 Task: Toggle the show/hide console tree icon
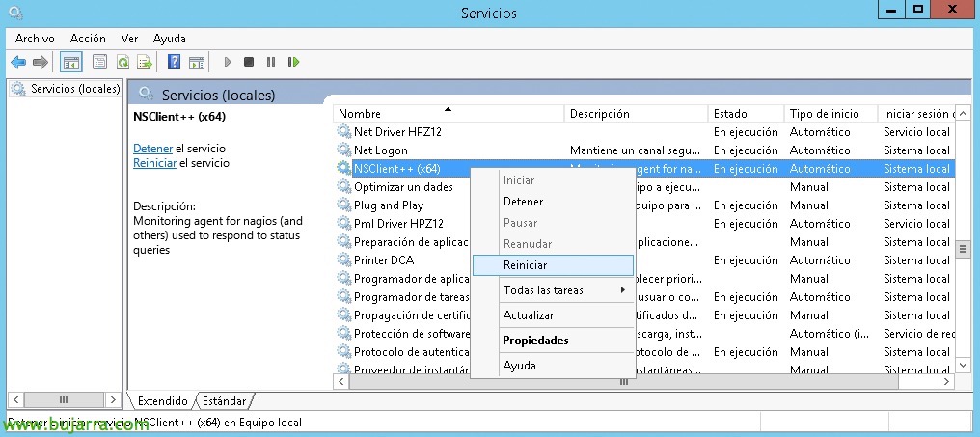click(x=71, y=62)
